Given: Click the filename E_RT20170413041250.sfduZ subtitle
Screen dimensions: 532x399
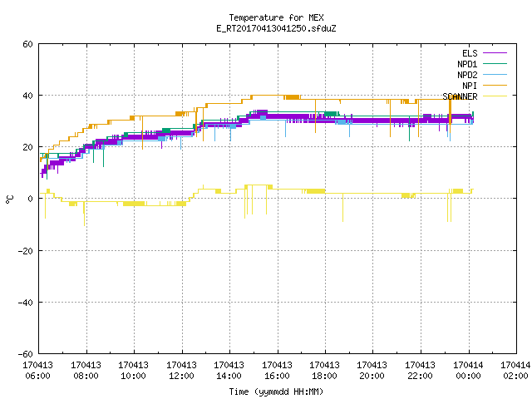Looking at the screenshot, I should [276, 28].
